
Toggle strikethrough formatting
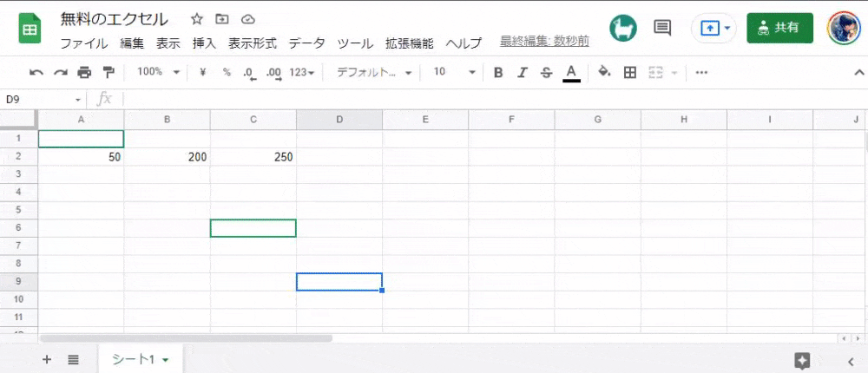coord(546,72)
